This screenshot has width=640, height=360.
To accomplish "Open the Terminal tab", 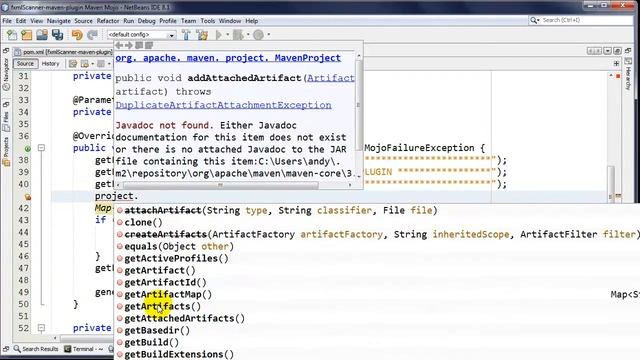I will coord(83,349).
